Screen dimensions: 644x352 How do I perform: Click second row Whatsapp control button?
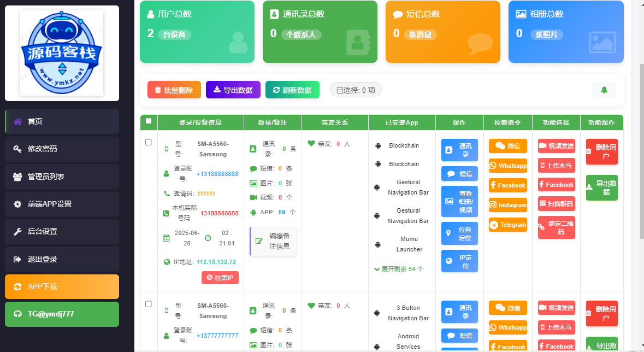click(507, 328)
